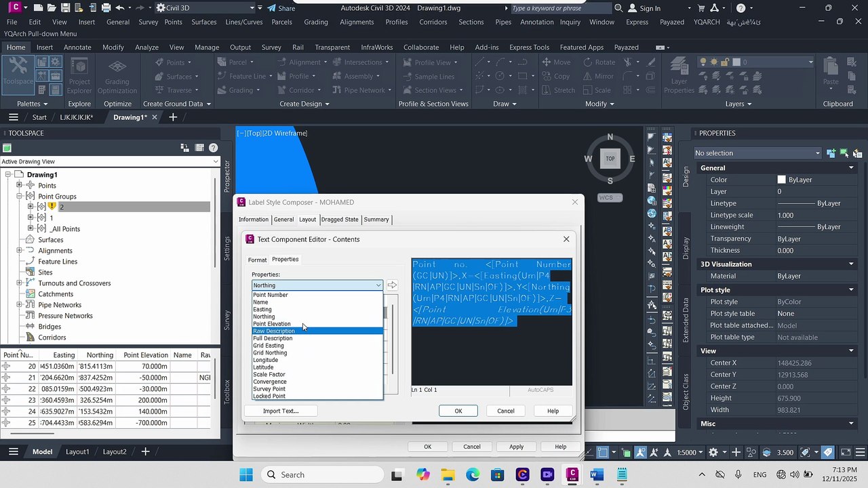The width and height of the screenshot is (868, 488).
Task: Expand the Turnouts and Crossovers node
Action: 20,283
